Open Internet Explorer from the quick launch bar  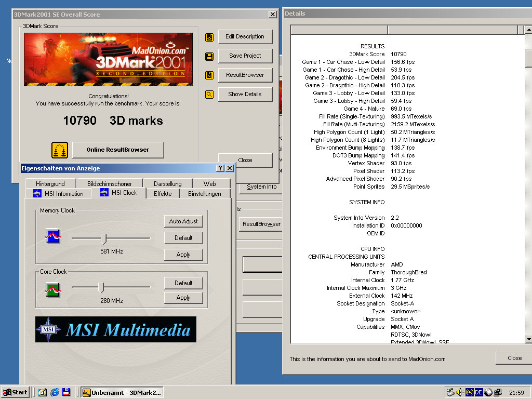click(x=55, y=392)
